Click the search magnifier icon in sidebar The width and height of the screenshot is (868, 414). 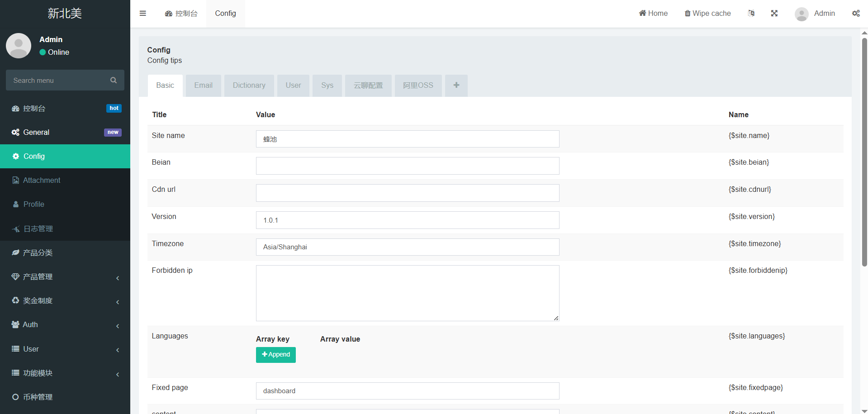click(x=114, y=80)
